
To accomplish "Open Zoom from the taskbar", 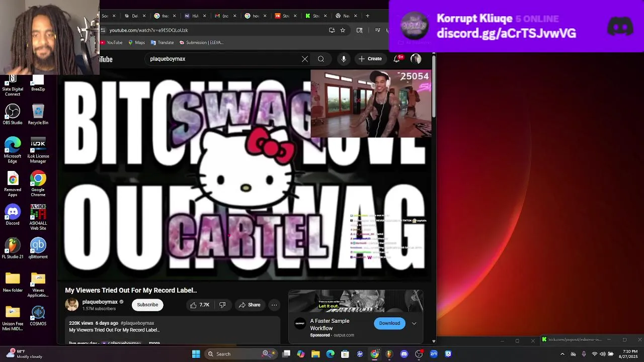I will [x=434, y=354].
